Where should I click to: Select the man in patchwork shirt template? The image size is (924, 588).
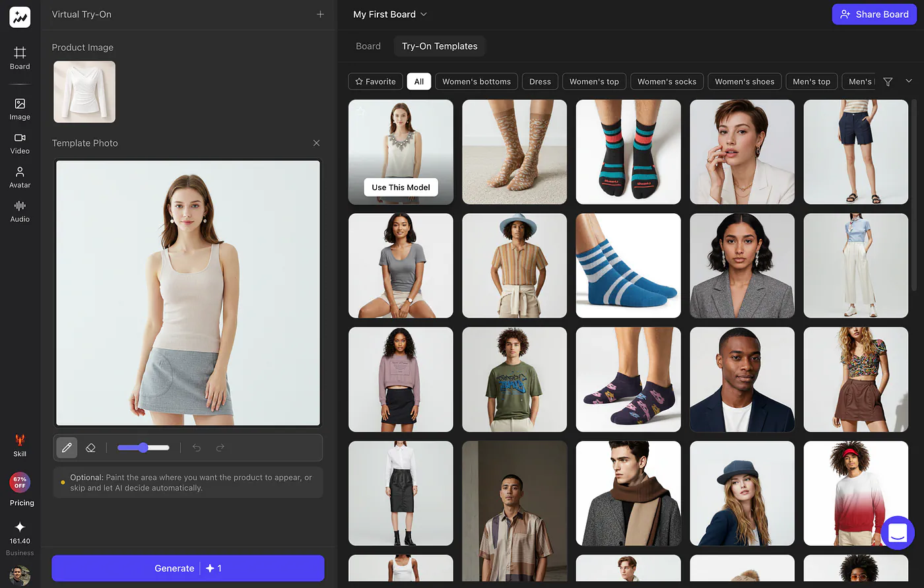[515, 511]
